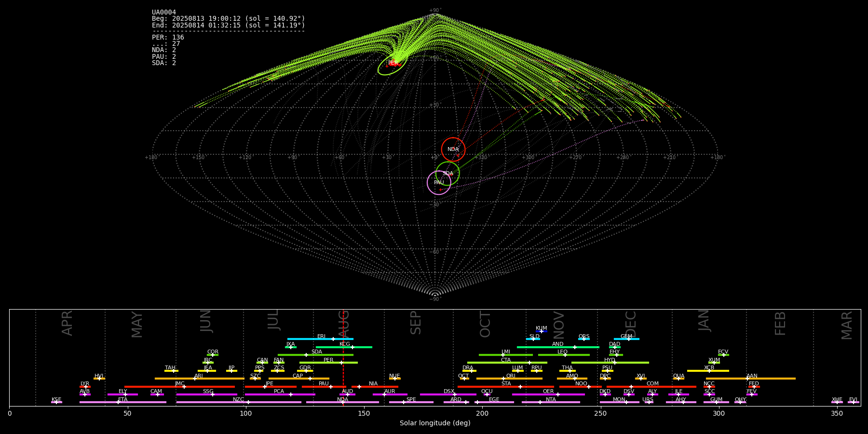Image resolution: width=868 pixels, height=434 pixels.
Task: Click the 'PER: 136' count line
Action: [x=168, y=38]
